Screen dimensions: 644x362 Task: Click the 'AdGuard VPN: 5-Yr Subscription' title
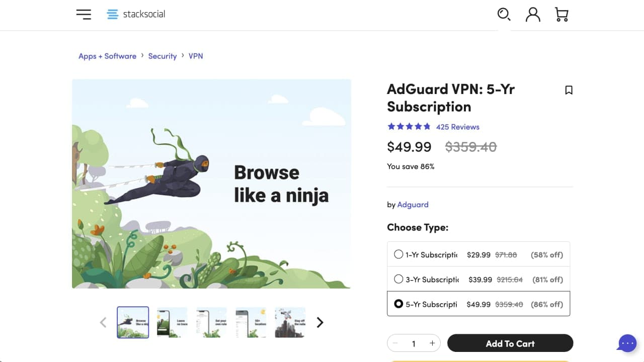(451, 98)
